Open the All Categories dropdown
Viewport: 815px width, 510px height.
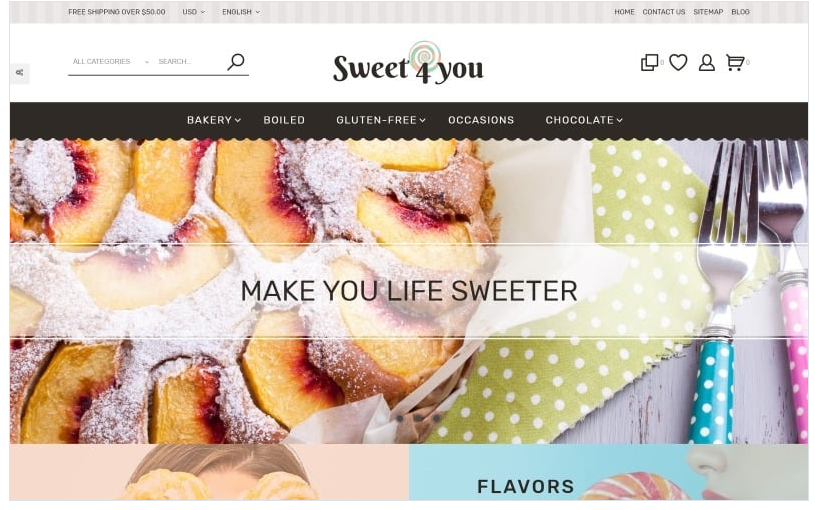(x=111, y=61)
